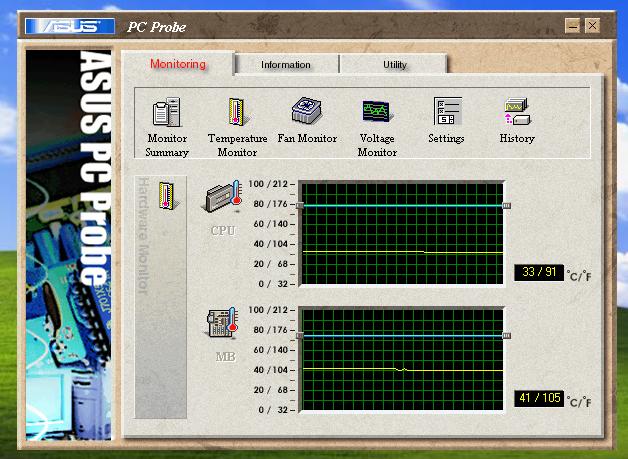Image resolution: width=628 pixels, height=459 pixels.
Task: Click the 100 / 212 label on MB graph
Action: click(268, 310)
